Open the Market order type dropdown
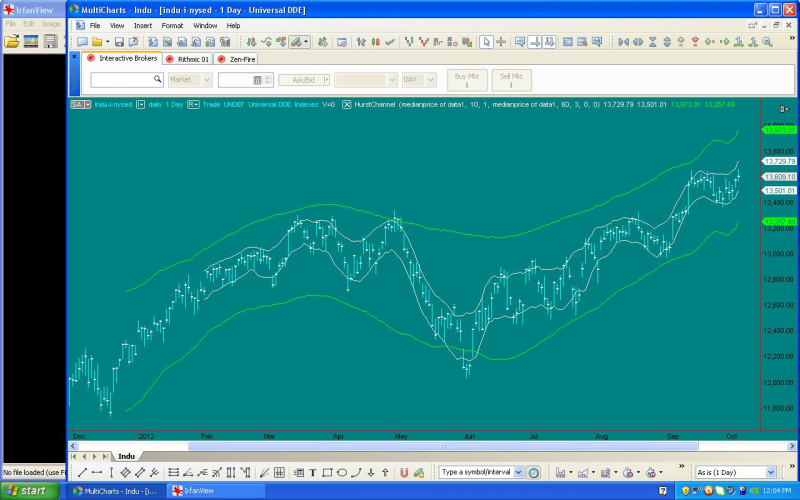Viewport: 800px width, 500px height. click(x=207, y=80)
